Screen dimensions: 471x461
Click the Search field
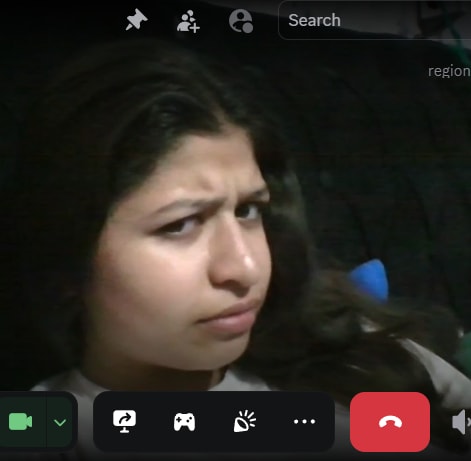point(375,20)
